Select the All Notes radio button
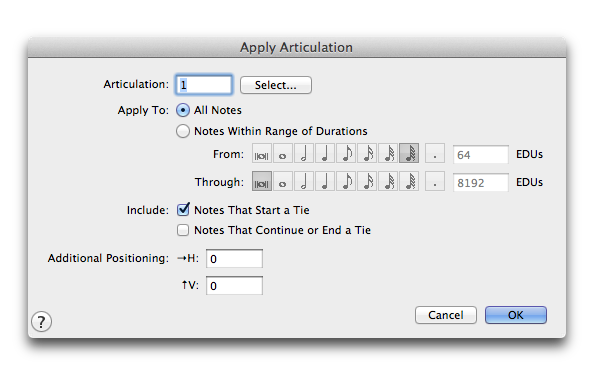Image resolution: width=594 pixels, height=374 pixels. pyautogui.click(x=183, y=110)
